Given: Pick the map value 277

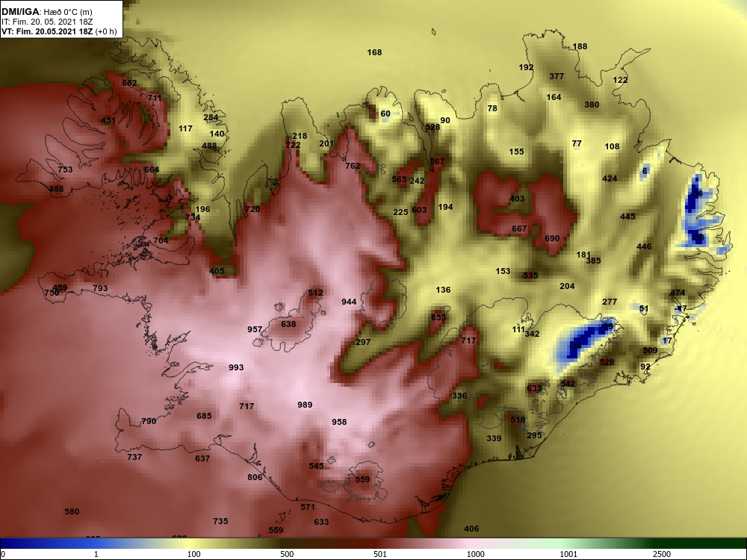Looking at the screenshot, I should pyautogui.click(x=610, y=302).
